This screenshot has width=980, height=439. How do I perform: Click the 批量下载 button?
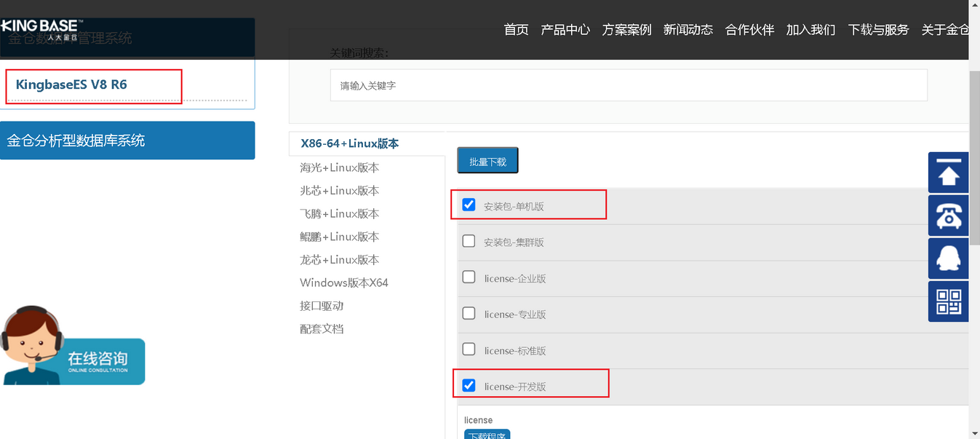tap(487, 159)
